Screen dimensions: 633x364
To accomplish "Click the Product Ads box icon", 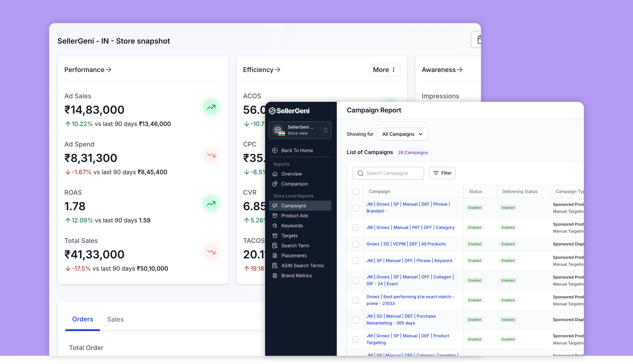I will tap(275, 216).
